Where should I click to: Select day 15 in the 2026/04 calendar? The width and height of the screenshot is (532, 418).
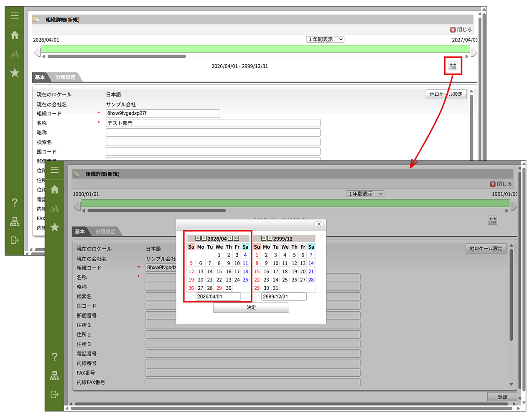pyautogui.click(x=219, y=272)
